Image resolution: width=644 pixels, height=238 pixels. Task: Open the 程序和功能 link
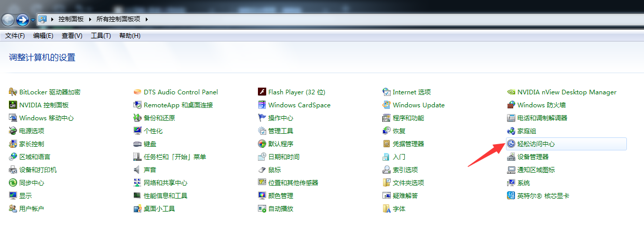click(408, 118)
